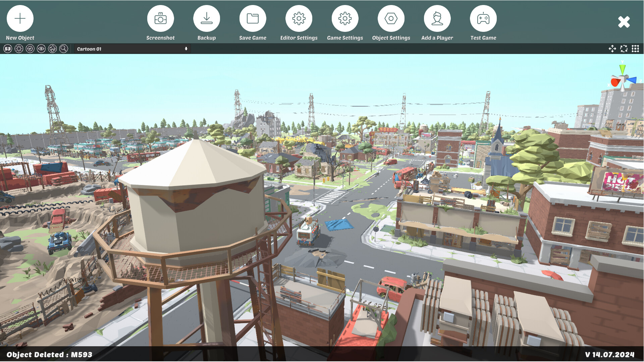Select the Scale gizmo tool
Viewport: 644px width, 362px height.
coord(635,49)
